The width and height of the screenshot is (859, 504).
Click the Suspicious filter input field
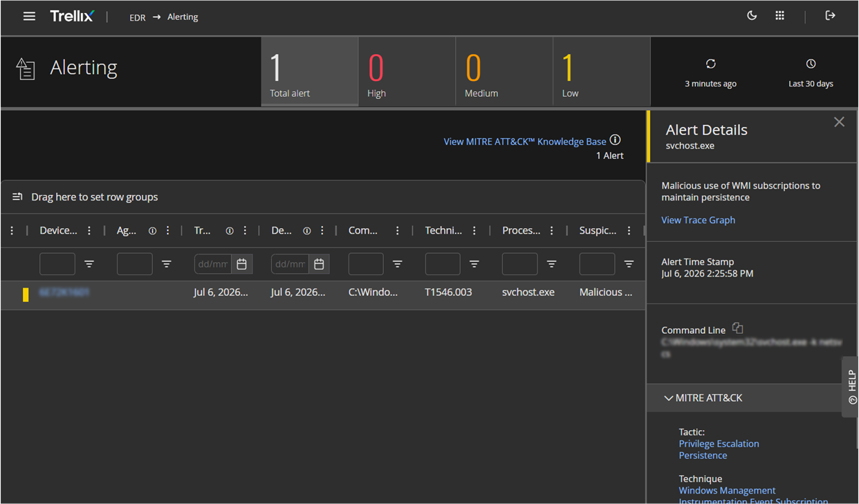pos(598,264)
